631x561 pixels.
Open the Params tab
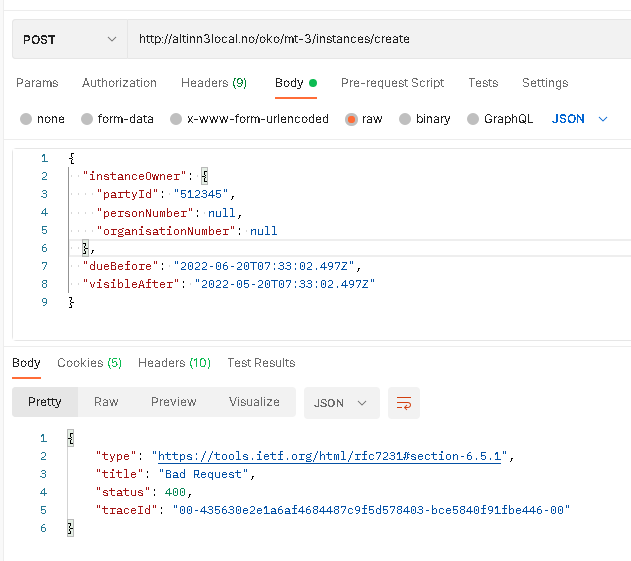(37, 83)
